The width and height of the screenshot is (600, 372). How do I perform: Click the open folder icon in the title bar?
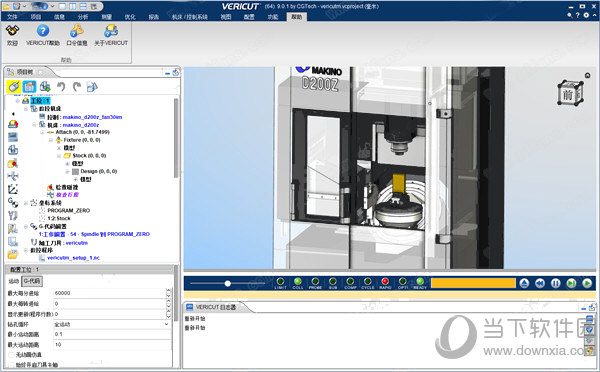(x=6, y=7)
